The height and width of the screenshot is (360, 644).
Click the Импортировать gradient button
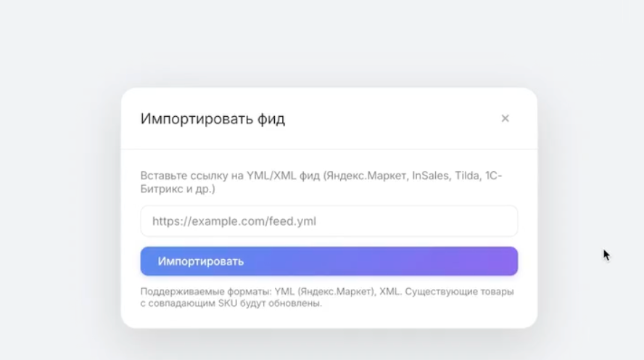point(329,261)
